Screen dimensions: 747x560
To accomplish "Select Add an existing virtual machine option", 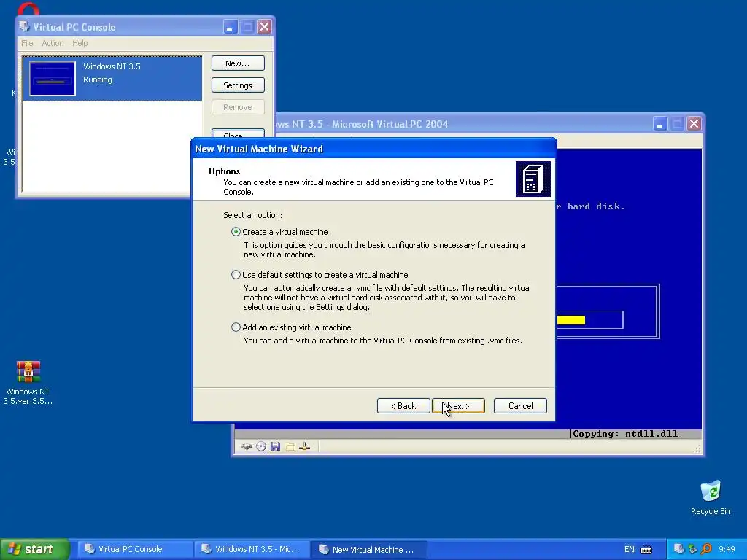I will pyautogui.click(x=236, y=327).
